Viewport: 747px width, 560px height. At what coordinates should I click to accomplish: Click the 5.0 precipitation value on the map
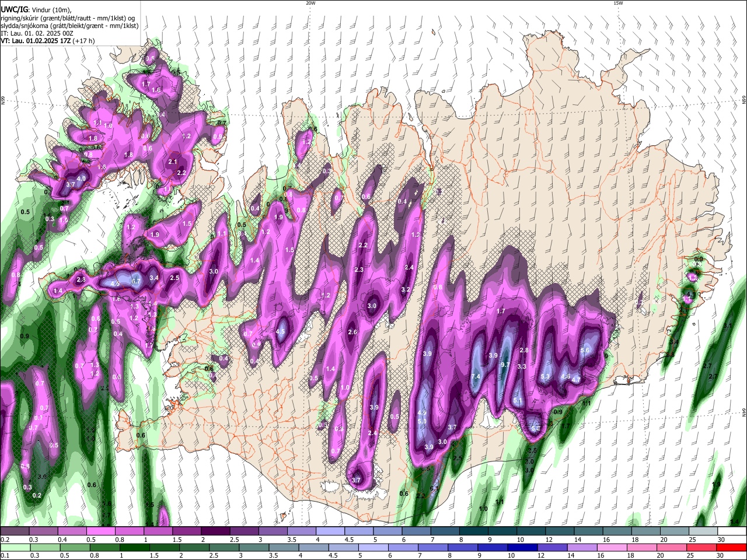[x=423, y=421]
